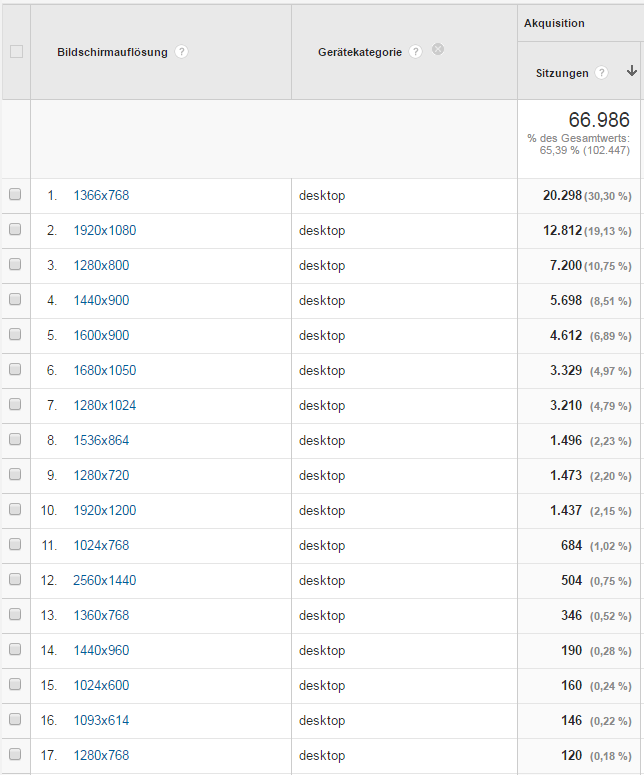644x775 pixels.
Task: Click the 7.200 sessions value
Action: point(566,266)
